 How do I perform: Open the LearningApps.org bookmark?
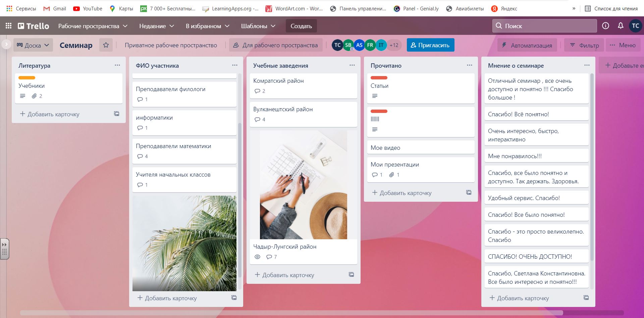point(230,8)
